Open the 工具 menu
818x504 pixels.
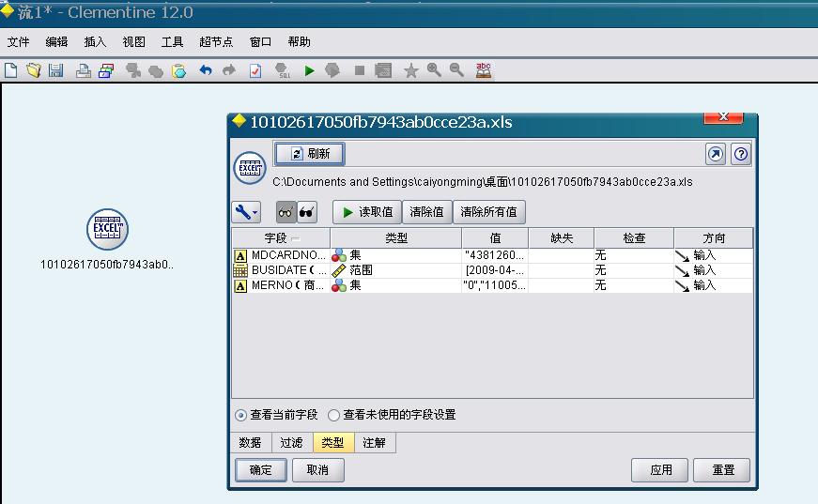point(172,42)
